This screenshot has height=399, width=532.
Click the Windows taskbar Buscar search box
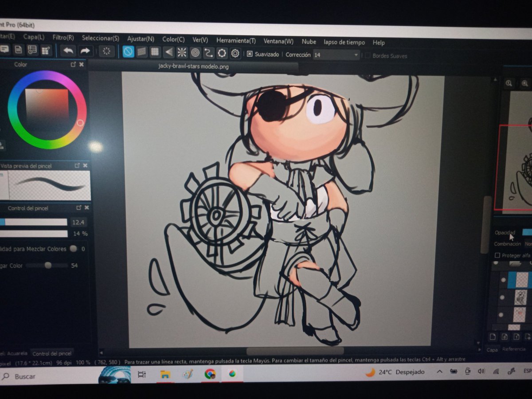click(x=49, y=376)
